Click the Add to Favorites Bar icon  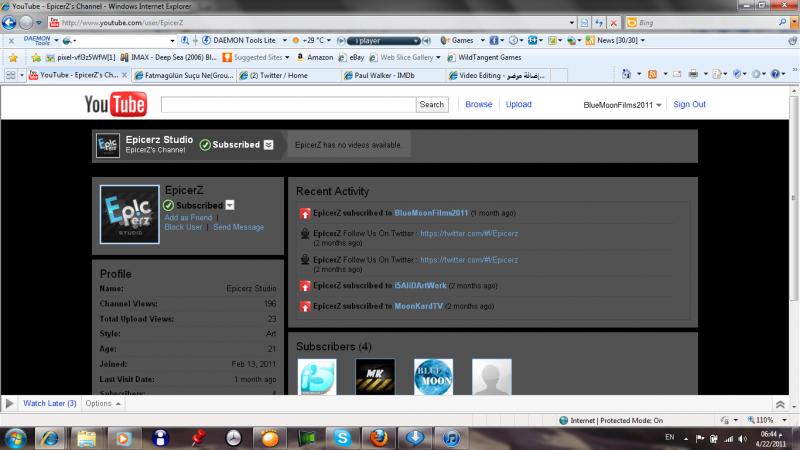pyautogui.click(x=36, y=58)
